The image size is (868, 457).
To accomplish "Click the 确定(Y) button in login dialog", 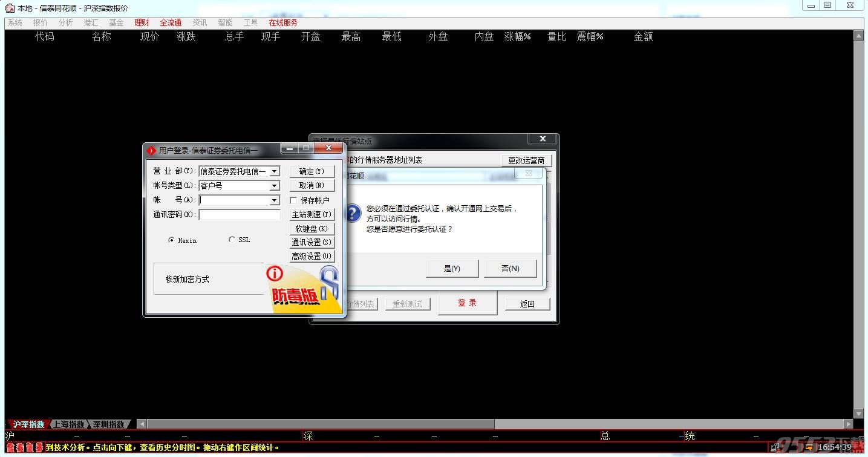I will pos(312,171).
